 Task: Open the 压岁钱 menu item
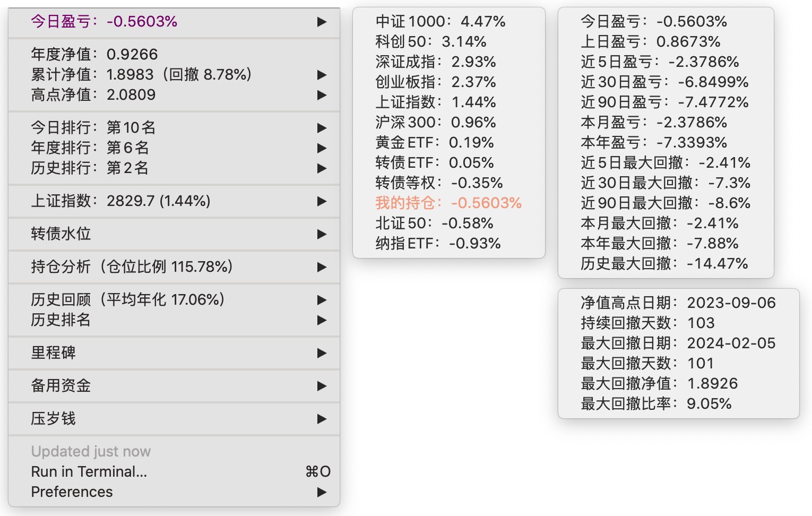pyautogui.click(x=54, y=419)
